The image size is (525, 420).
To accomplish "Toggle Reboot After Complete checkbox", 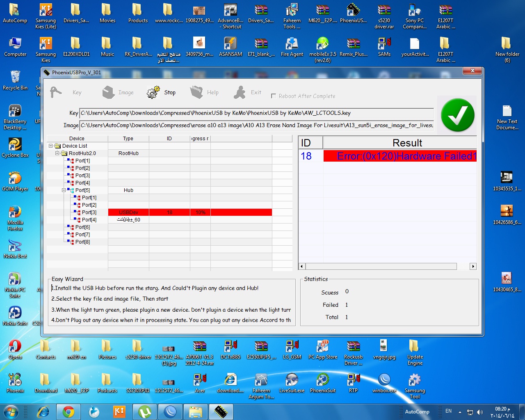I will (x=274, y=96).
